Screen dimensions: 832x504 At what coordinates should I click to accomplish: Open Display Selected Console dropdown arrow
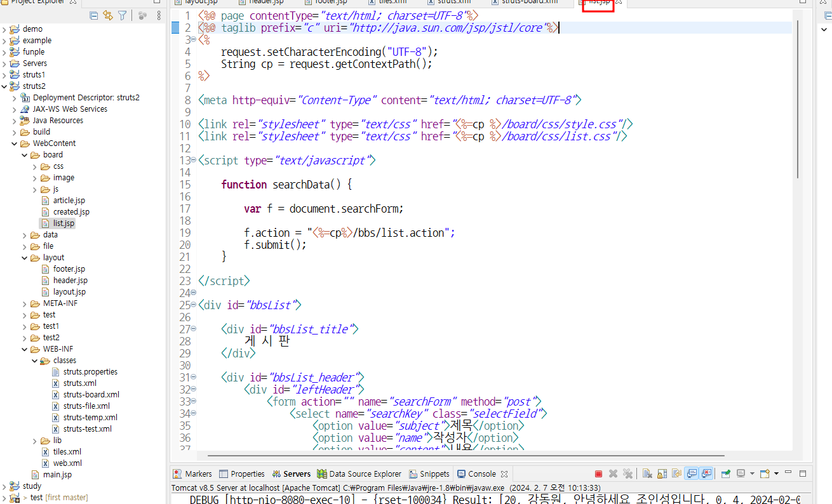click(752, 474)
